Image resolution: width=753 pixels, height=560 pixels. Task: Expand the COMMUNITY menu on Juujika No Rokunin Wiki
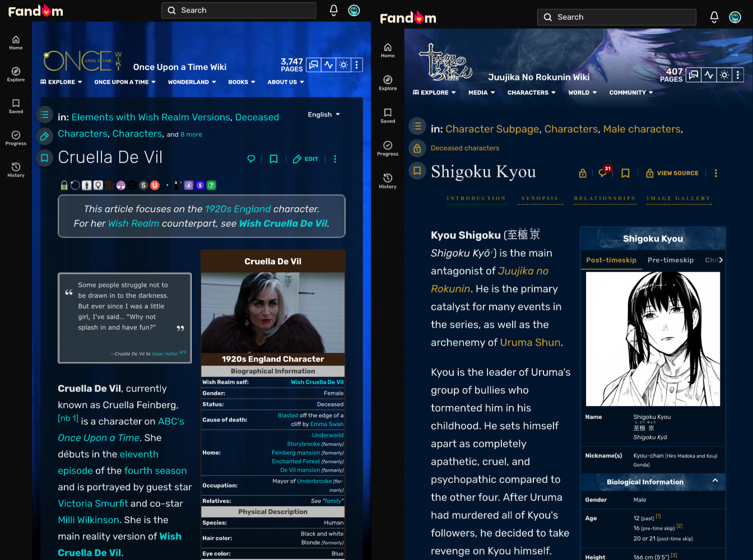click(631, 93)
